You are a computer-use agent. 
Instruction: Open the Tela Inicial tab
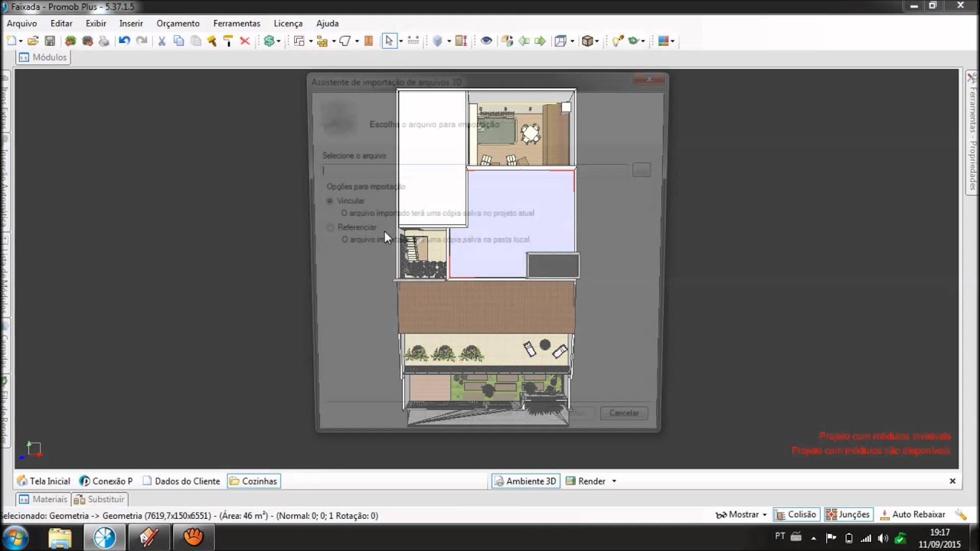coord(43,481)
